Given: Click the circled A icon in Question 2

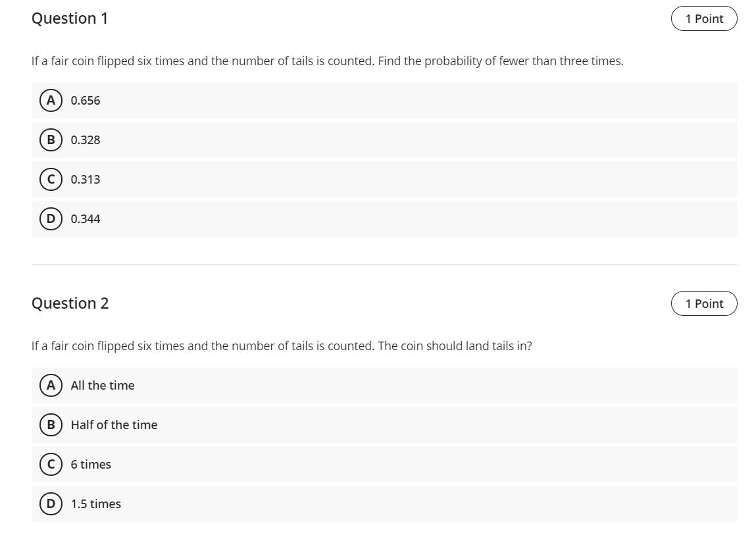Looking at the screenshot, I should click(x=50, y=385).
